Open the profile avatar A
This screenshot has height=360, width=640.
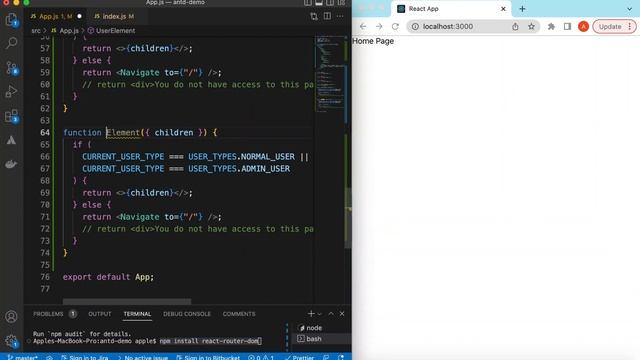[583, 27]
